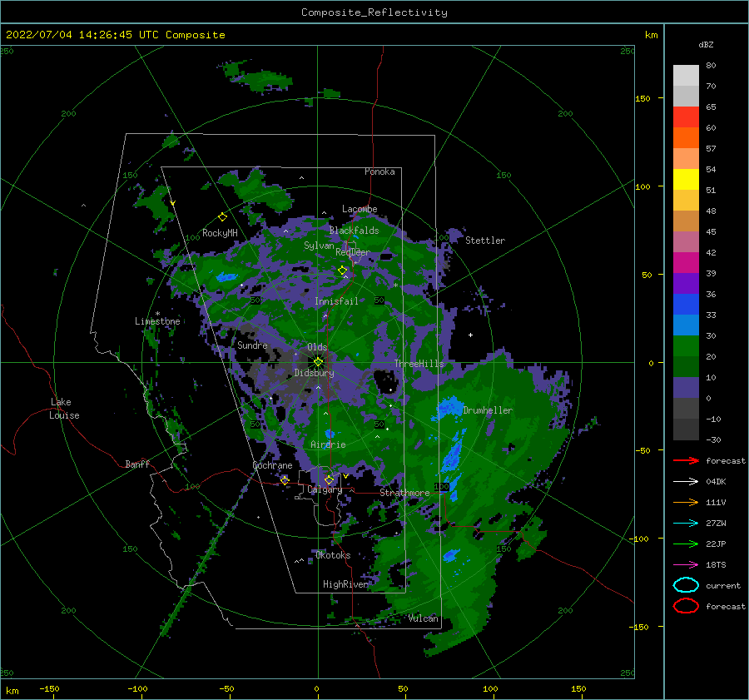Click the Banff town label
This screenshot has height=700, width=749.
point(137,464)
